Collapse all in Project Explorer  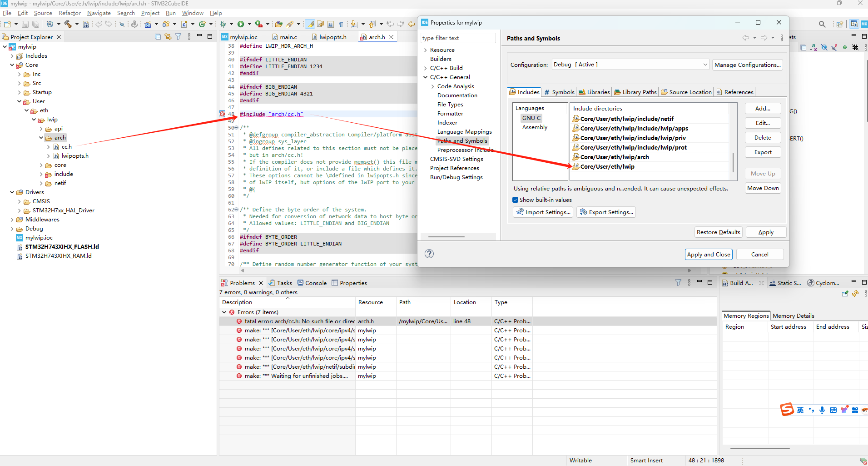158,37
